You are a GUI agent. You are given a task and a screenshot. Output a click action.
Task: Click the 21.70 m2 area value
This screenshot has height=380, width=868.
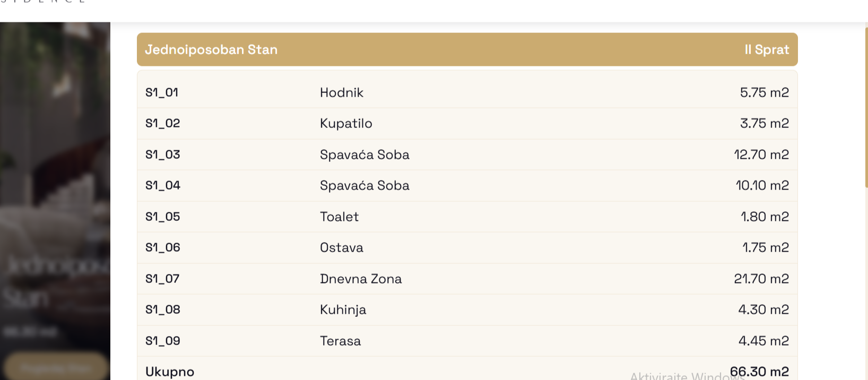tap(761, 279)
